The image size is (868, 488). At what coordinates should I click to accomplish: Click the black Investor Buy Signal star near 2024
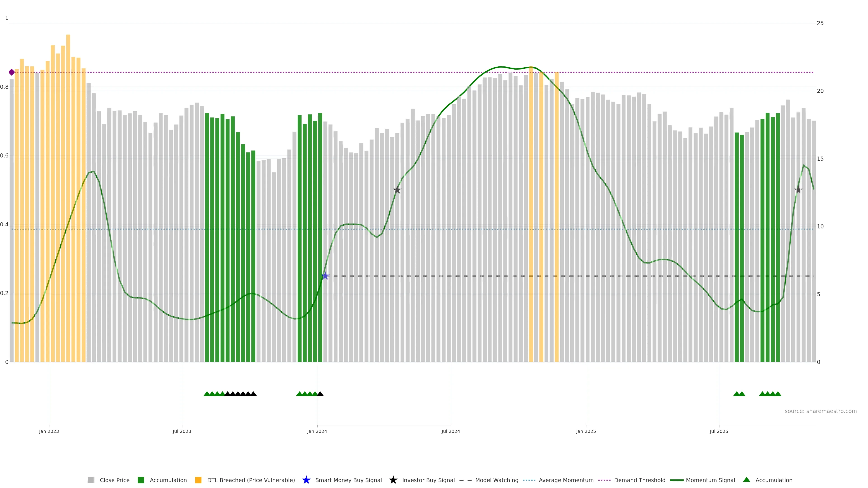(x=397, y=190)
